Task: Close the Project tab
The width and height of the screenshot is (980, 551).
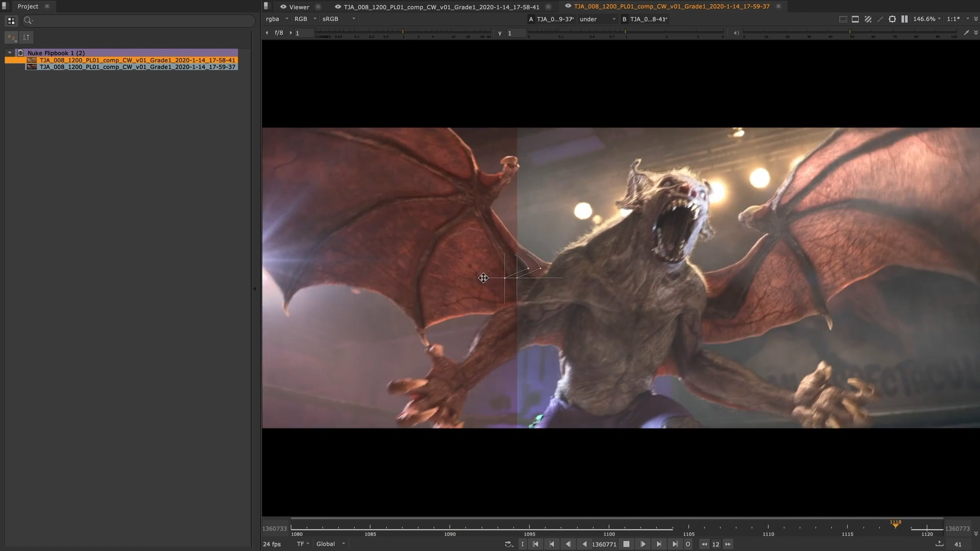Action: click(x=47, y=7)
